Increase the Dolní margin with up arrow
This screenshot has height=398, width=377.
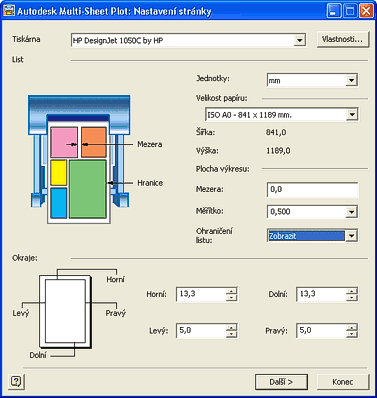coord(351,291)
